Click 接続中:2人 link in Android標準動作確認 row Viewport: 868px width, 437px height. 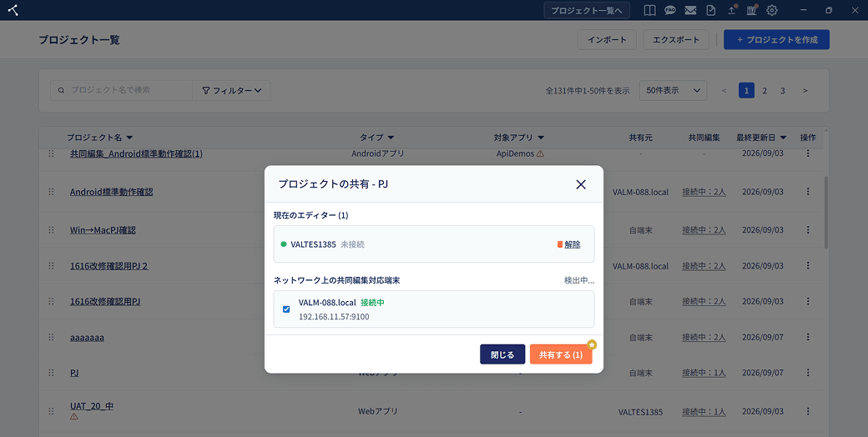[704, 192]
